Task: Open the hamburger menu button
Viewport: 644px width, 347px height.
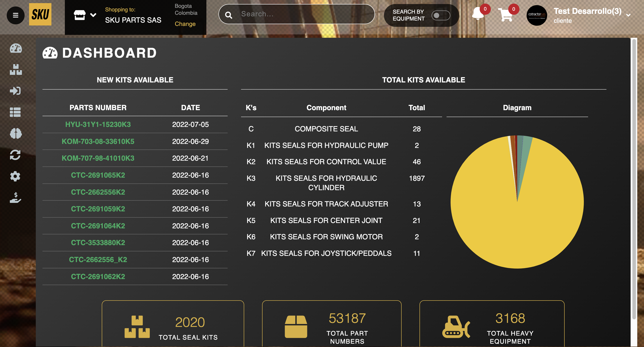Action: (x=15, y=15)
